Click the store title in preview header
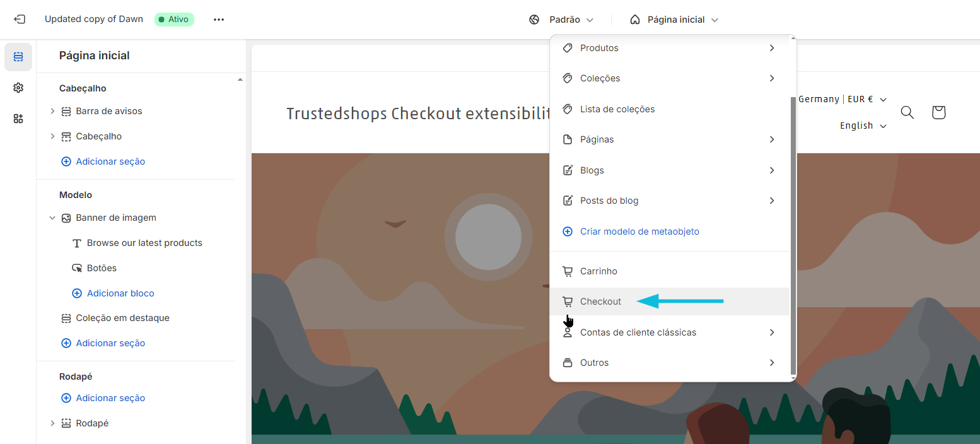The width and height of the screenshot is (980, 444). coord(419,113)
